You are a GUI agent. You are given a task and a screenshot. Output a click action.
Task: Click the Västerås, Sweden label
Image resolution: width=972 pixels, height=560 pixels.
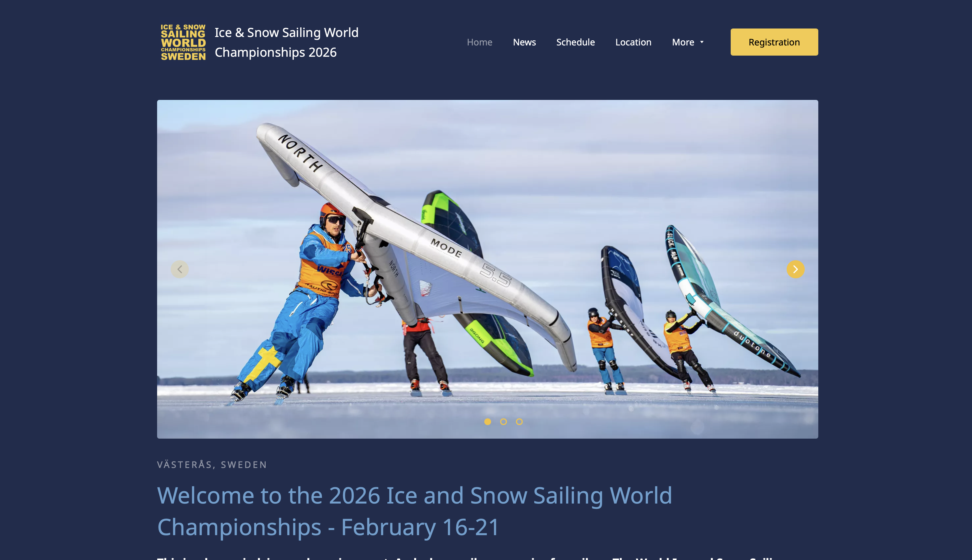pyautogui.click(x=212, y=465)
